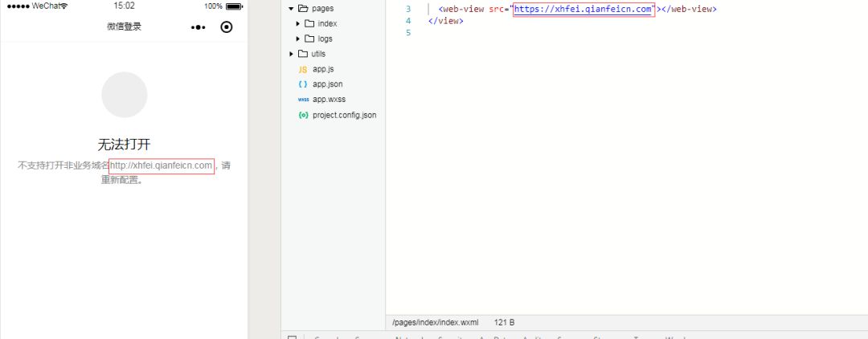Expand the index folder arrow
Screen dimensions: 868x339
tap(298, 23)
